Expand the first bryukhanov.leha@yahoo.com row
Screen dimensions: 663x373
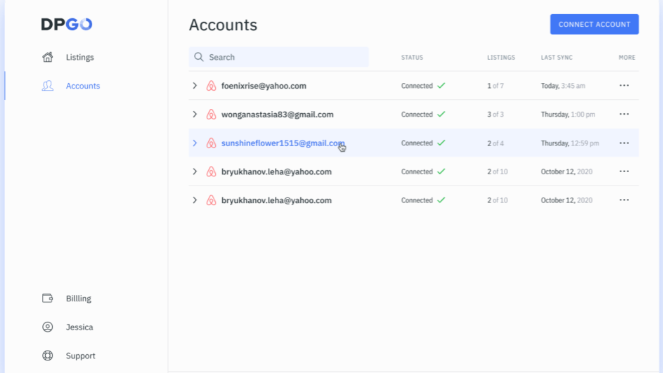coord(195,171)
